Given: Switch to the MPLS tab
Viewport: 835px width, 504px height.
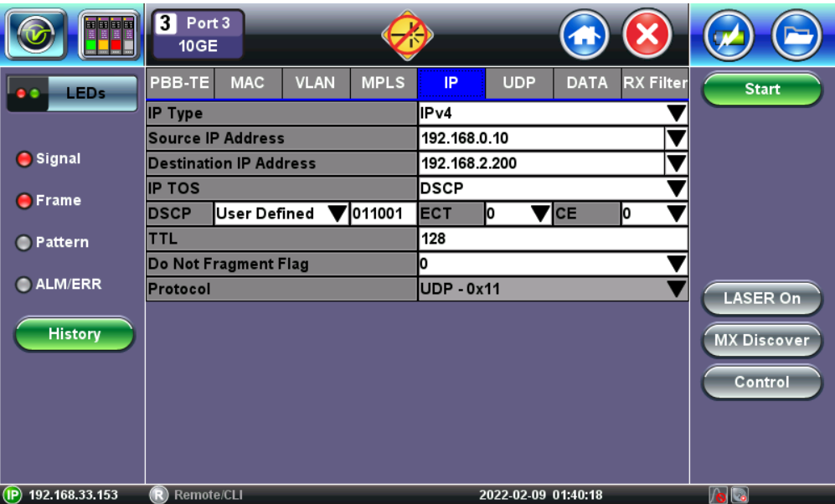Looking at the screenshot, I should click(384, 83).
